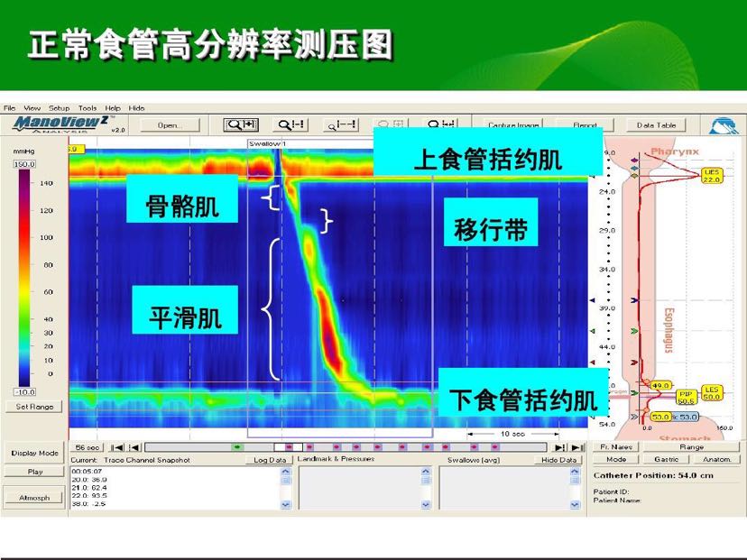This screenshot has height=560, width=747.
Task: Toggle the Anatom. view button
Action: pos(717,459)
